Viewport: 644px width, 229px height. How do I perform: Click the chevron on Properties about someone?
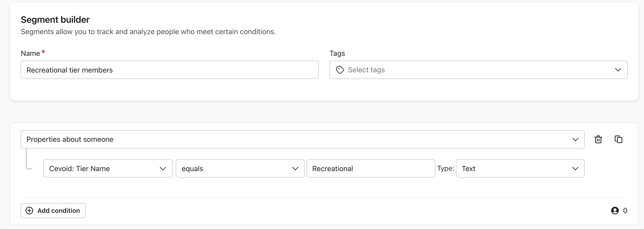pos(575,139)
